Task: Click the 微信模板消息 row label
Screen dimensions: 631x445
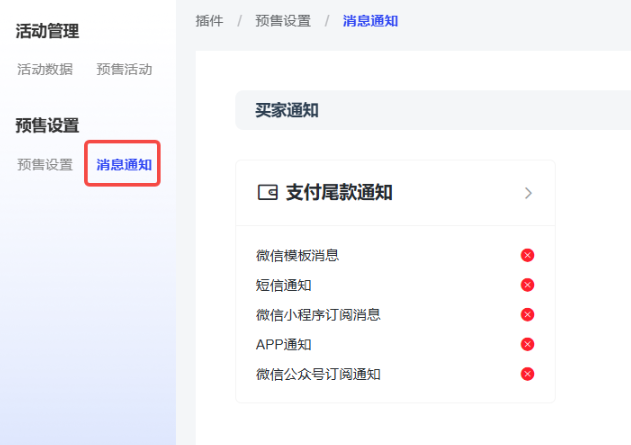Action: [297, 255]
